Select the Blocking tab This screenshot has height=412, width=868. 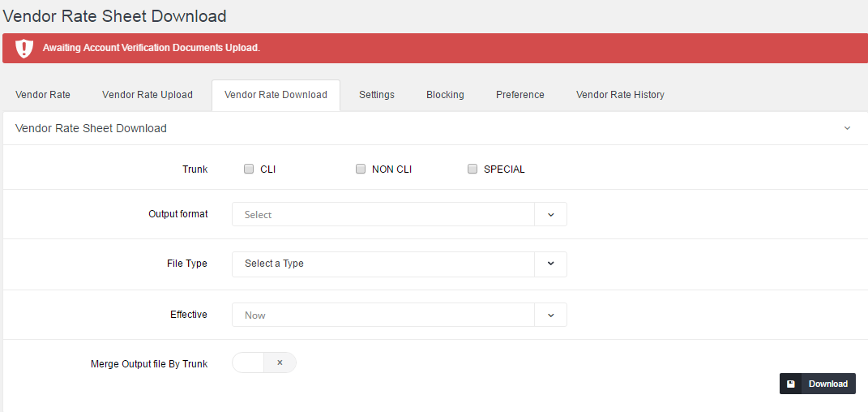[x=445, y=95]
